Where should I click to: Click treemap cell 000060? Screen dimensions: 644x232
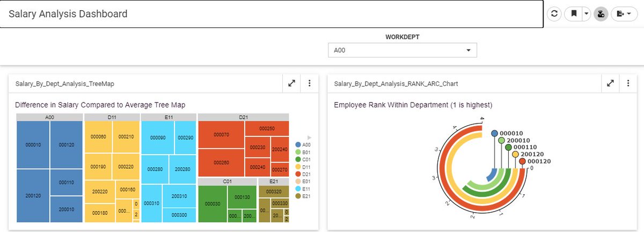pos(99,136)
